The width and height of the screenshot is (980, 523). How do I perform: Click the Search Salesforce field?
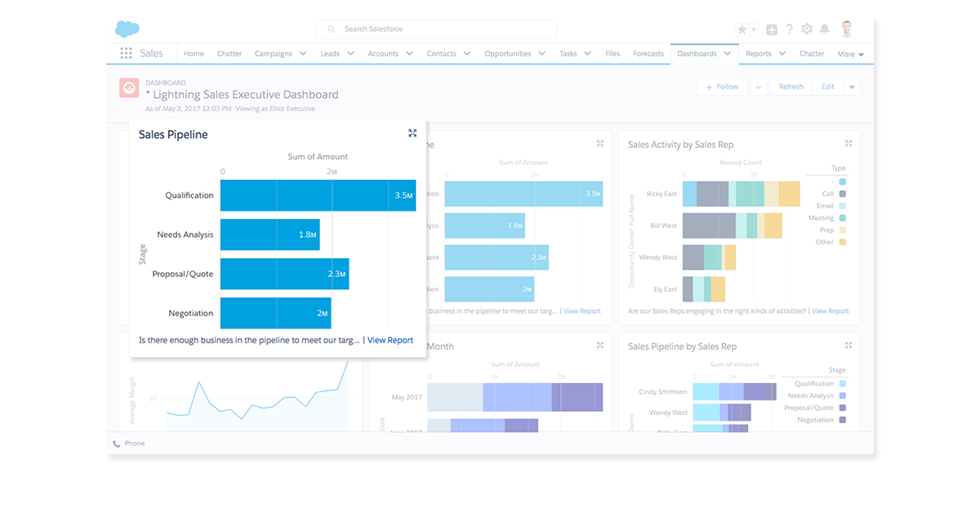[x=437, y=29]
